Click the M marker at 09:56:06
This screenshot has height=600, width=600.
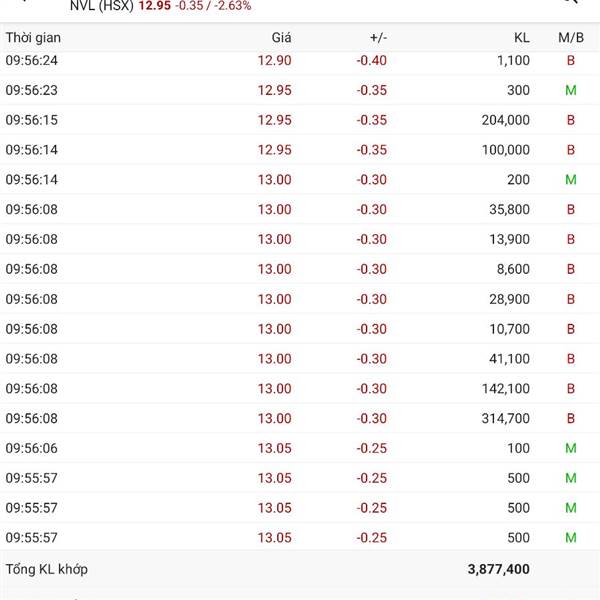(x=571, y=448)
